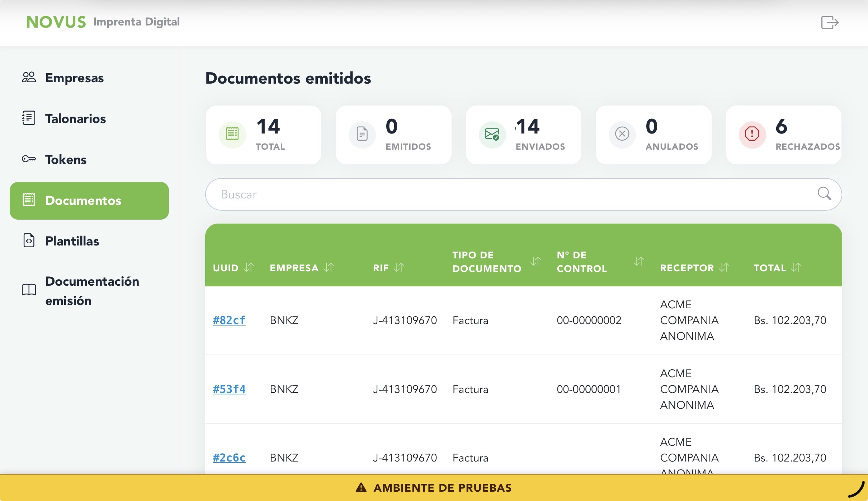Sort table by TOTAL column
This screenshot has height=501, width=868.
pos(796,267)
